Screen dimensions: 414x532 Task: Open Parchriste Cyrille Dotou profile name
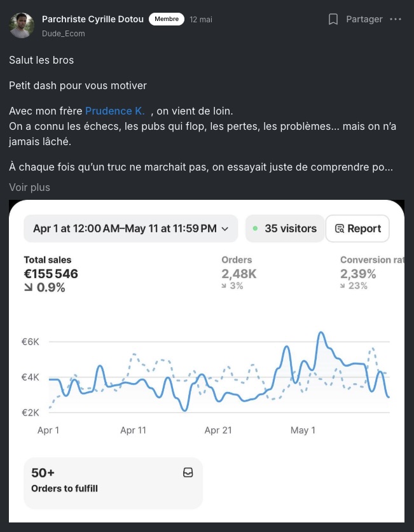(x=93, y=19)
